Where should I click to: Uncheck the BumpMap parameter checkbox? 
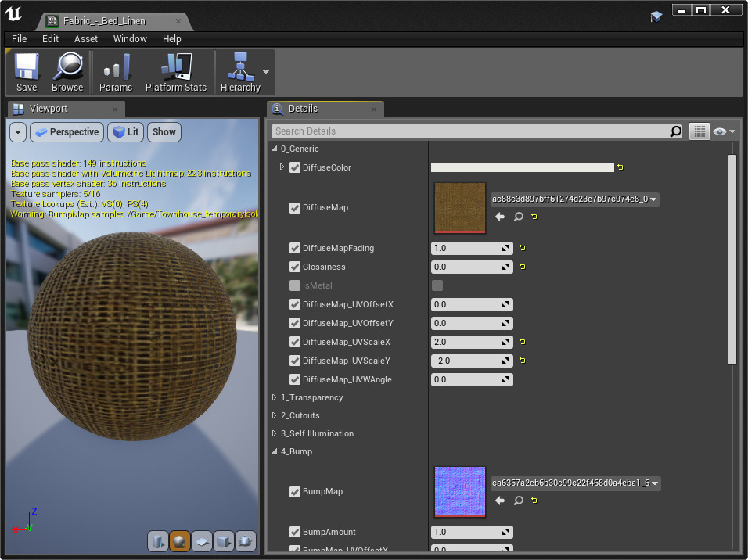(x=295, y=491)
